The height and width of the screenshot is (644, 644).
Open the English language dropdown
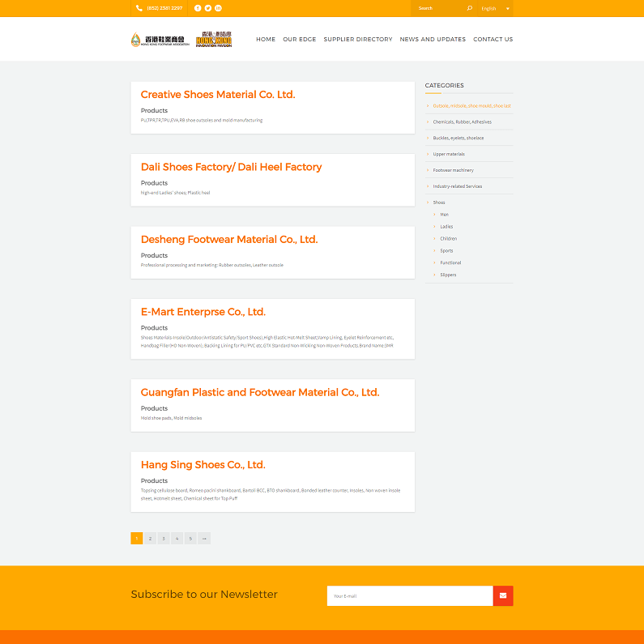pyautogui.click(x=495, y=8)
